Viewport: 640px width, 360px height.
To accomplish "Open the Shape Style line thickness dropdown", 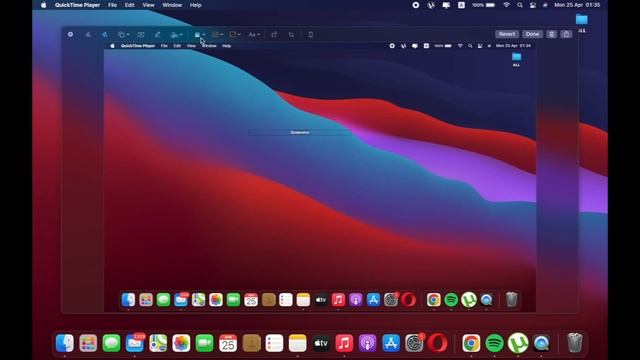I will (200, 35).
